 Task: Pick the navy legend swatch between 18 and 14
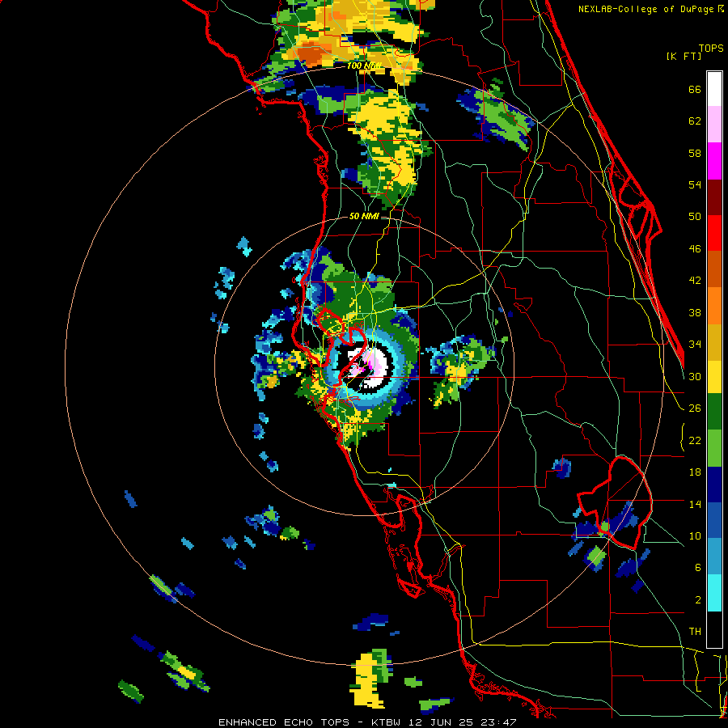(714, 485)
